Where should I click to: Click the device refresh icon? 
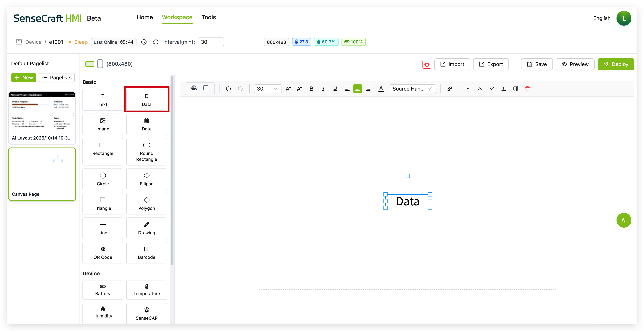coord(156,42)
